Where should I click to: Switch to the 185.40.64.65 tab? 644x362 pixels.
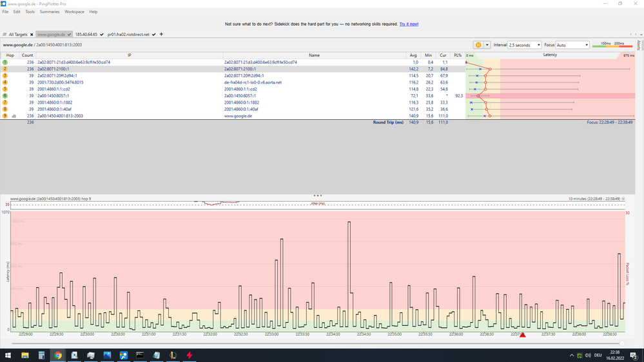click(x=86, y=35)
